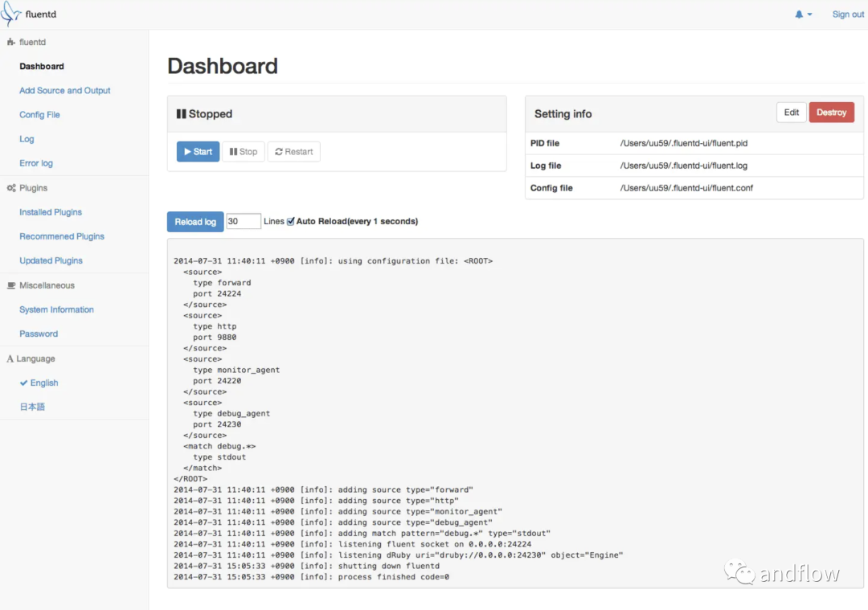This screenshot has width=868, height=610.
Task: Restart fluentd using the Restart button
Action: [x=293, y=152]
